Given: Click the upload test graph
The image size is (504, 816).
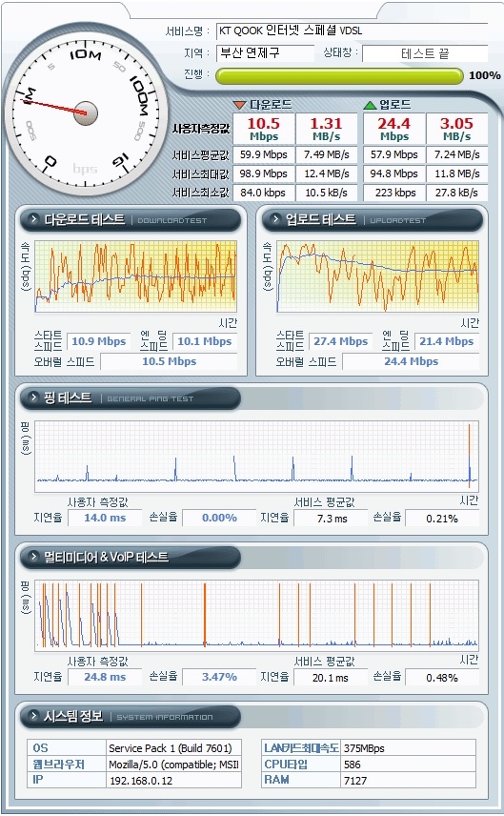Looking at the screenshot, I should tap(377, 275).
